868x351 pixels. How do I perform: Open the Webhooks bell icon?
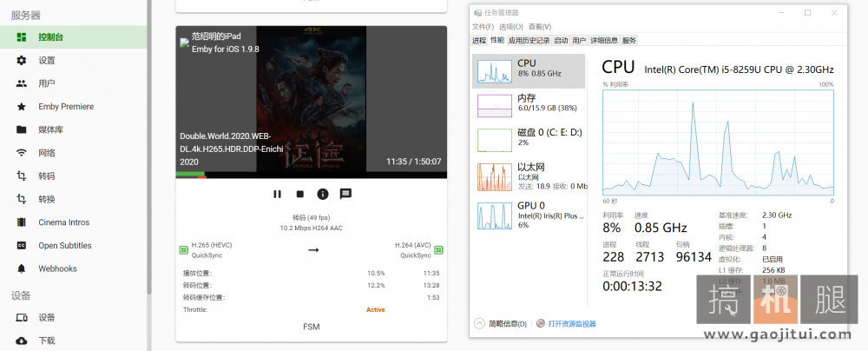click(x=22, y=269)
